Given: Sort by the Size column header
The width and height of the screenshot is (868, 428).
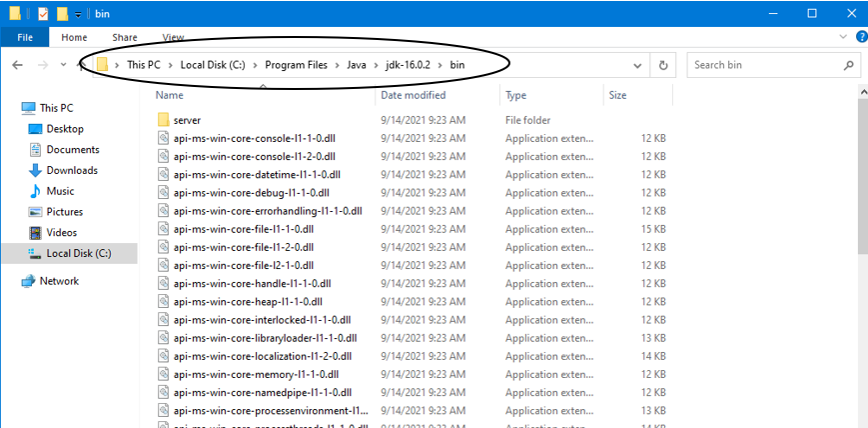Looking at the screenshot, I should point(617,95).
